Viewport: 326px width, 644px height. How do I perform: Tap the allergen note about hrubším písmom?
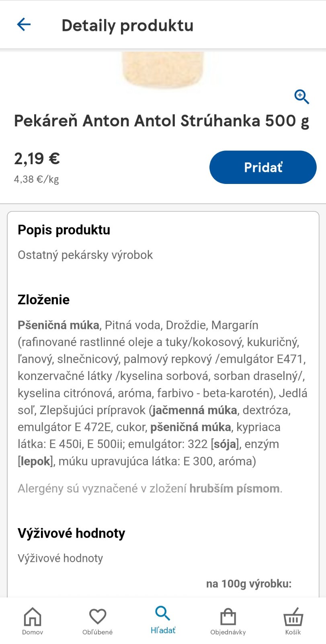pyautogui.click(x=150, y=489)
